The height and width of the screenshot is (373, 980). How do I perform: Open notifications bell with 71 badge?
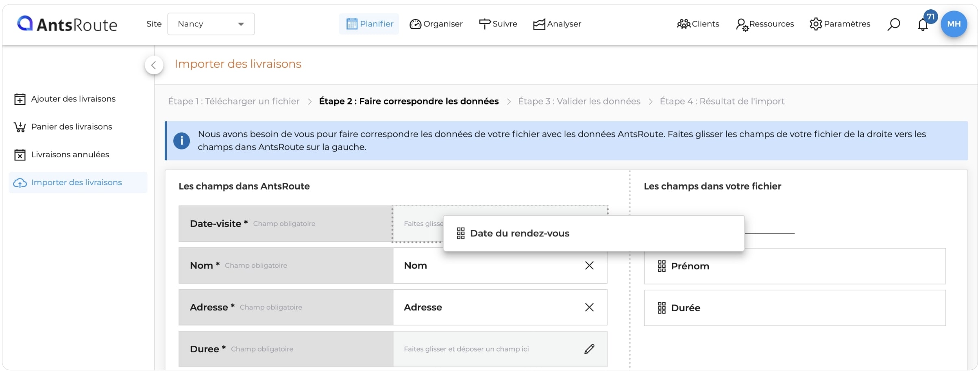coord(923,24)
